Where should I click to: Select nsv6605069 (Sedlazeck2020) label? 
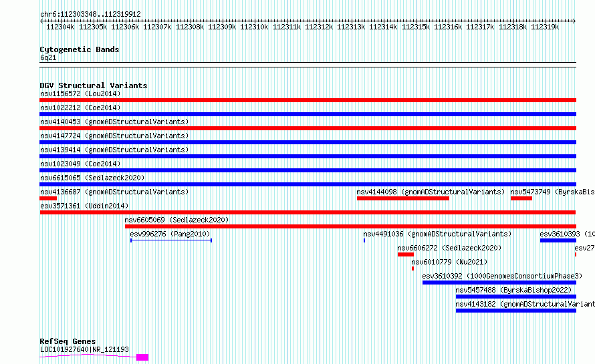[177, 220]
